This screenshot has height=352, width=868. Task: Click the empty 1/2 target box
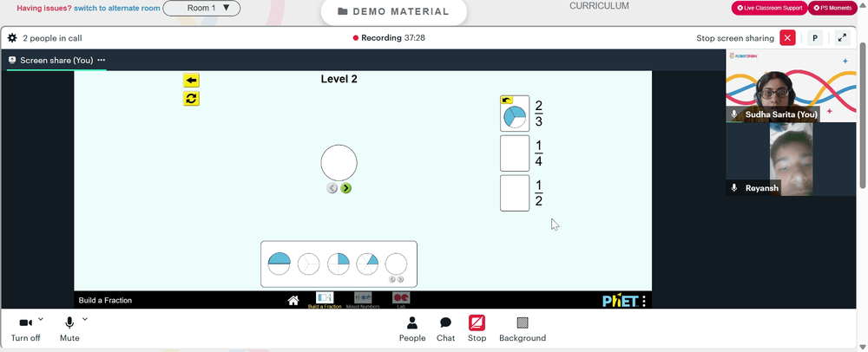pyautogui.click(x=515, y=192)
